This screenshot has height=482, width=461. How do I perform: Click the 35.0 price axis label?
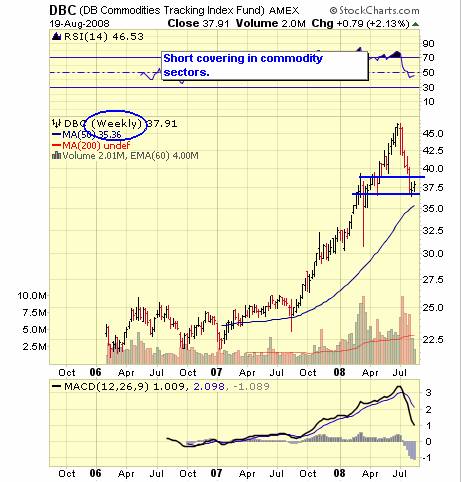pos(433,209)
